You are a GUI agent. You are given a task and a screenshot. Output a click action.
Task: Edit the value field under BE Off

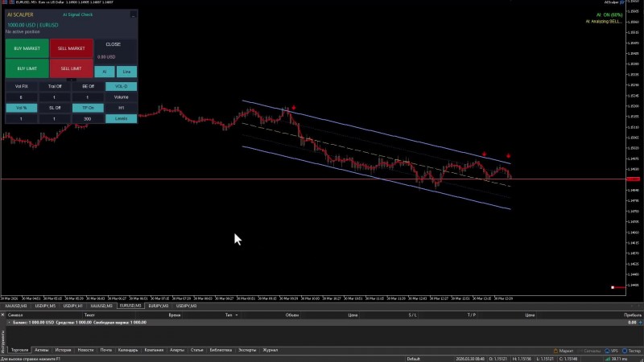pos(88,97)
